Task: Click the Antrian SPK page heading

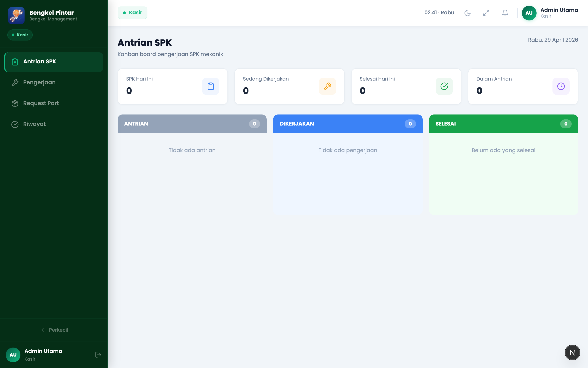Action: coord(145,43)
